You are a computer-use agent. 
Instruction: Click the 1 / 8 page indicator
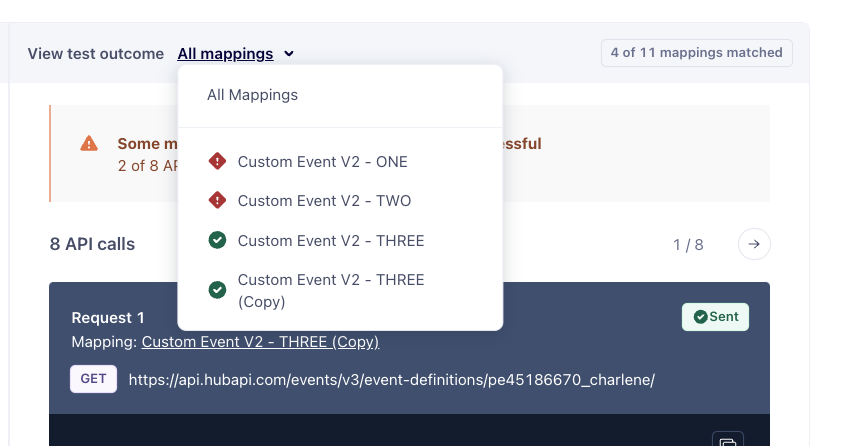point(688,244)
